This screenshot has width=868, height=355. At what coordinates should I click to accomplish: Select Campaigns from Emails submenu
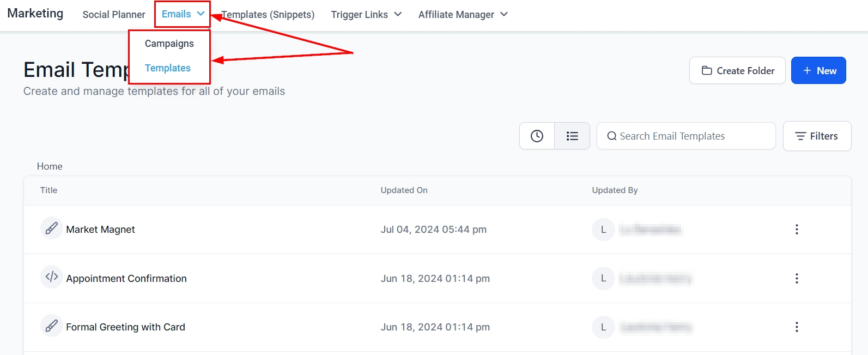pos(169,44)
